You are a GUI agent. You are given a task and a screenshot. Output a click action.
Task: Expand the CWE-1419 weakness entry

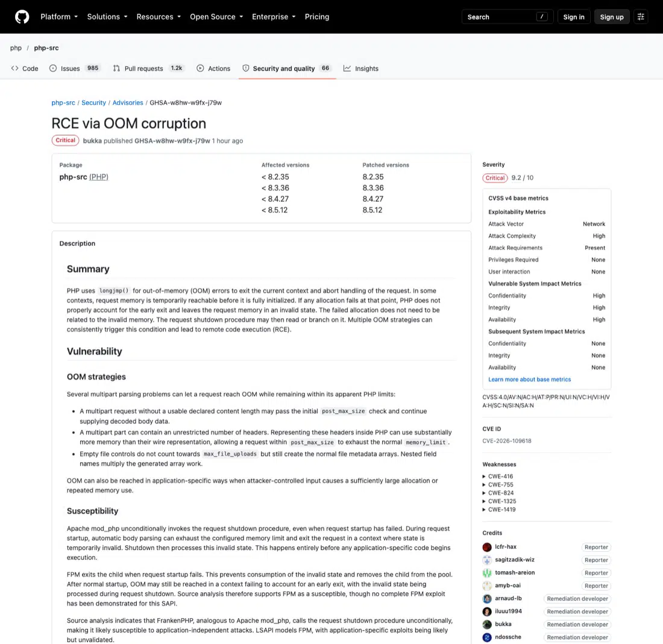click(499, 510)
